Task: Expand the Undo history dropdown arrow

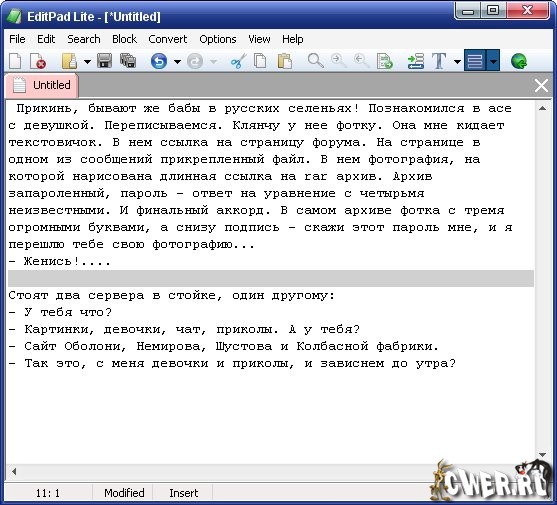Action: pyautogui.click(x=177, y=62)
